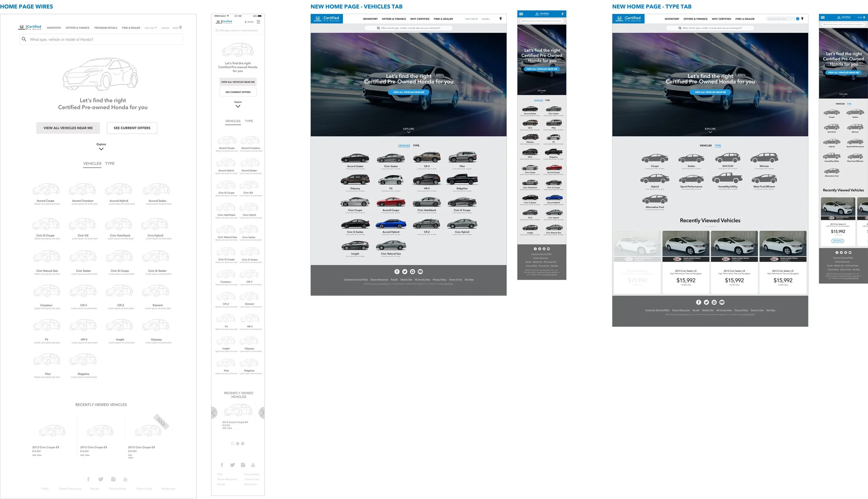Select the middle carousel pagination dot
Viewport: 868px width, 499px height.
click(x=238, y=443)
